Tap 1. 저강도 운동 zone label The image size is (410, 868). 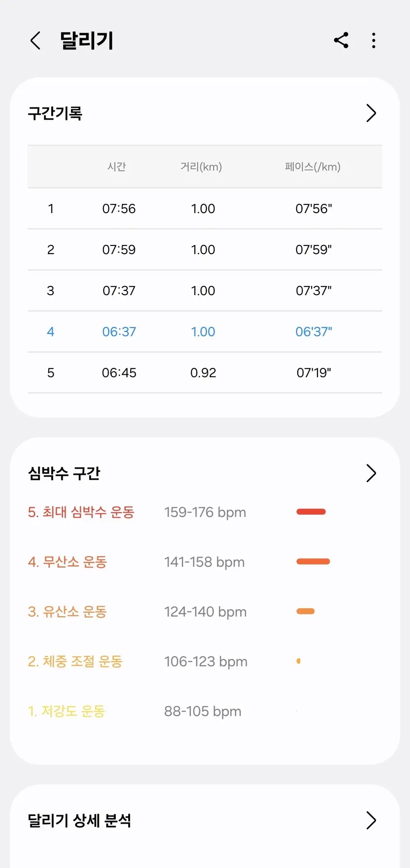pyautogui.click(x=67, y=711)
